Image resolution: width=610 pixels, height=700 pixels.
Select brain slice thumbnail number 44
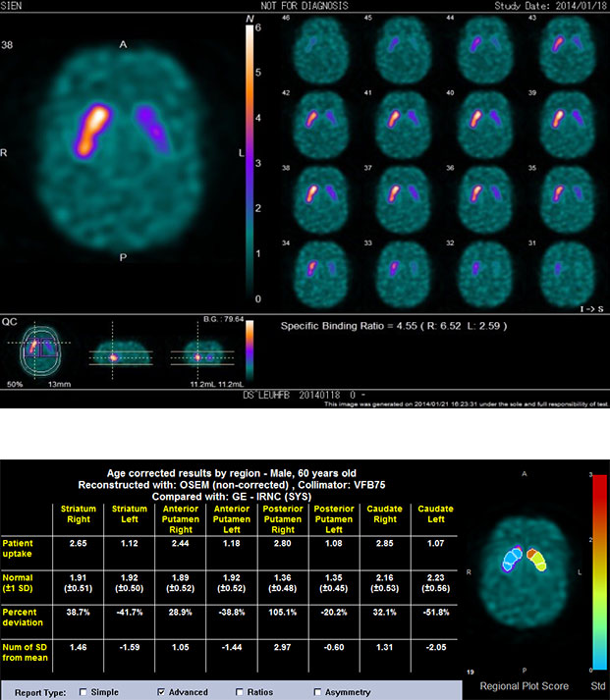[x=485, y=50]
